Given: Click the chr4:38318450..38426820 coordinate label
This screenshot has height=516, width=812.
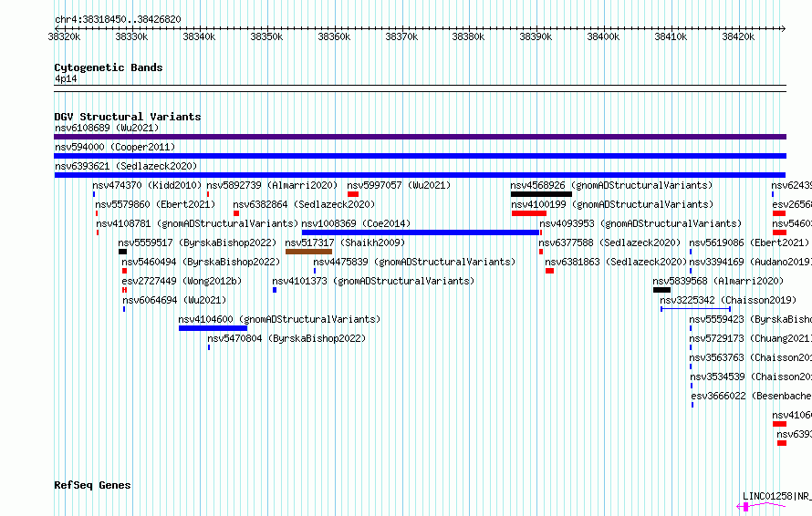Looking at the screenshot, I should coord(118,19).
